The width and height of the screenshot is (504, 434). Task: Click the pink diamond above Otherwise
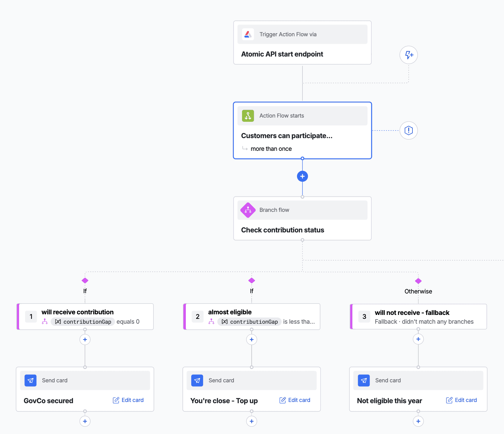pos(418,281)
